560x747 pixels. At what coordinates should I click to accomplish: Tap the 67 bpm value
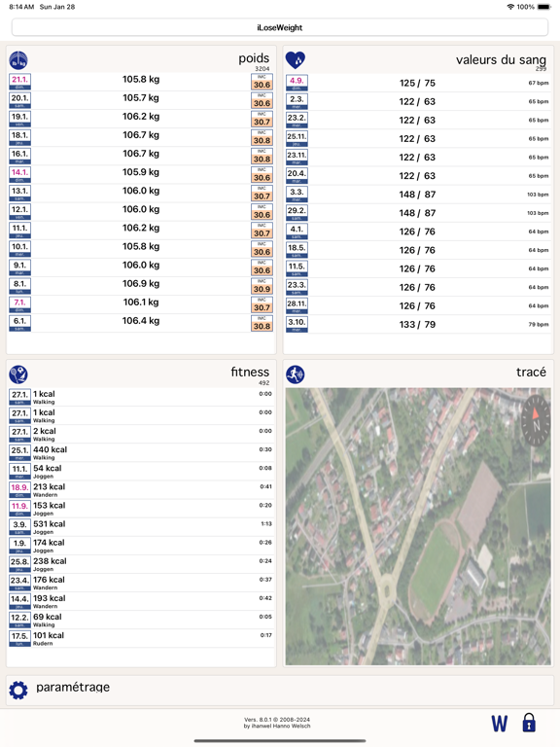538,83
